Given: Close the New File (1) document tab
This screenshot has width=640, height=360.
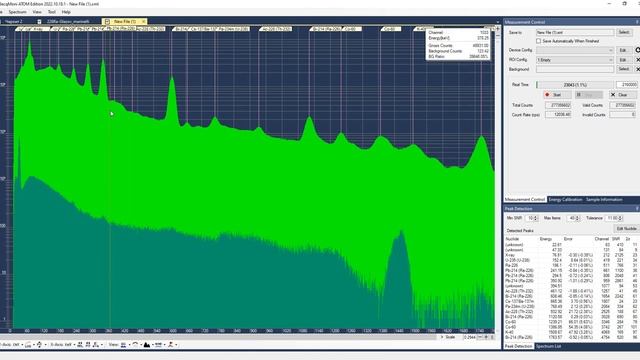Looking at the screenshot, I should [144, 21].
